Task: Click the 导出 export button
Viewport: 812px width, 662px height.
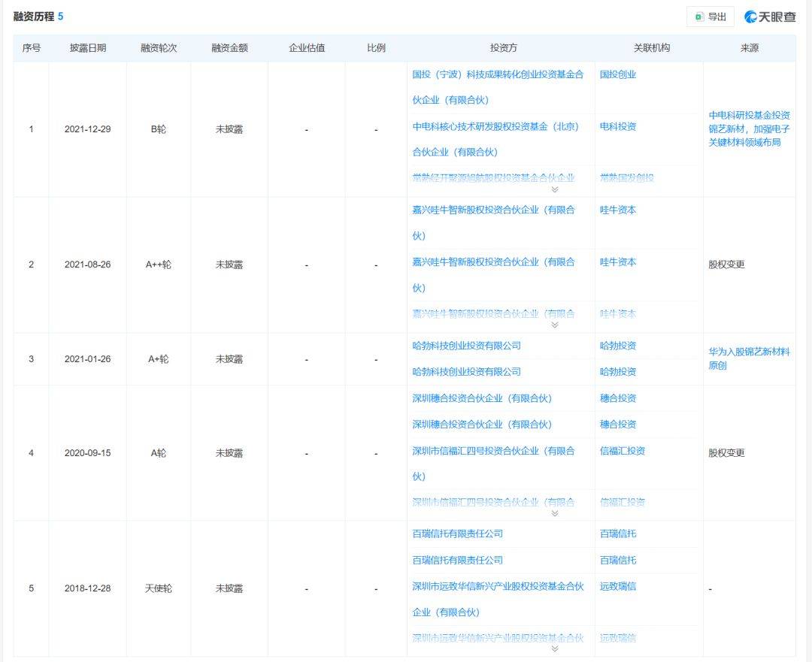Action: [710, 17]
